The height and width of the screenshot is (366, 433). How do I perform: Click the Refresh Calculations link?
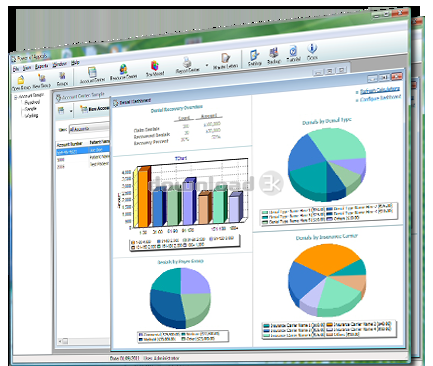click(x=379, y=90)
